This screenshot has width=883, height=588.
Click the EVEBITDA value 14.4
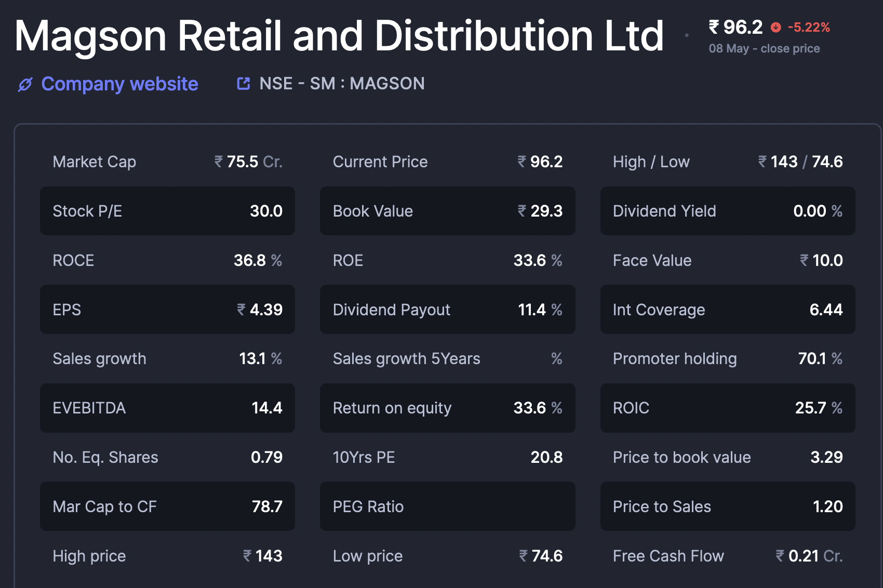pos(267,408)
